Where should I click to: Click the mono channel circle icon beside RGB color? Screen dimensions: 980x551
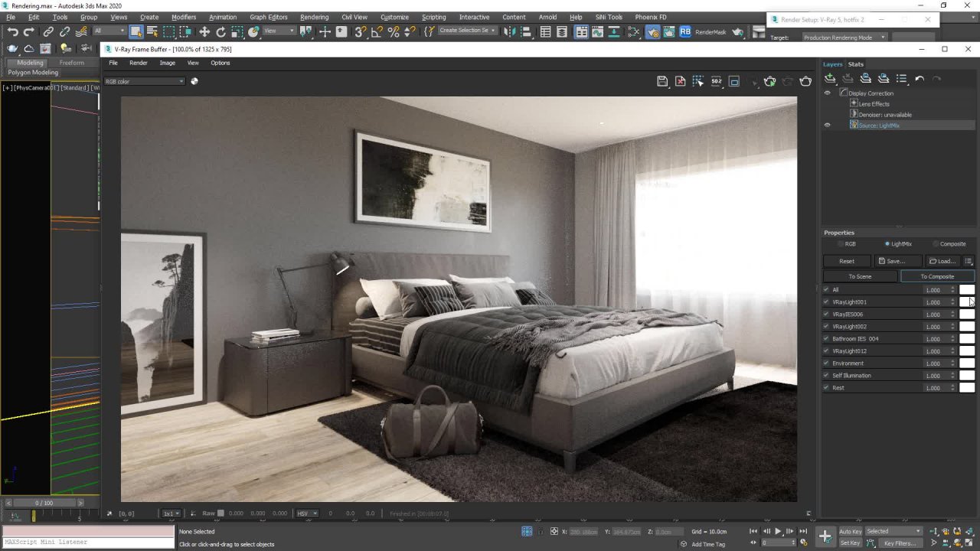click(194, 81)
